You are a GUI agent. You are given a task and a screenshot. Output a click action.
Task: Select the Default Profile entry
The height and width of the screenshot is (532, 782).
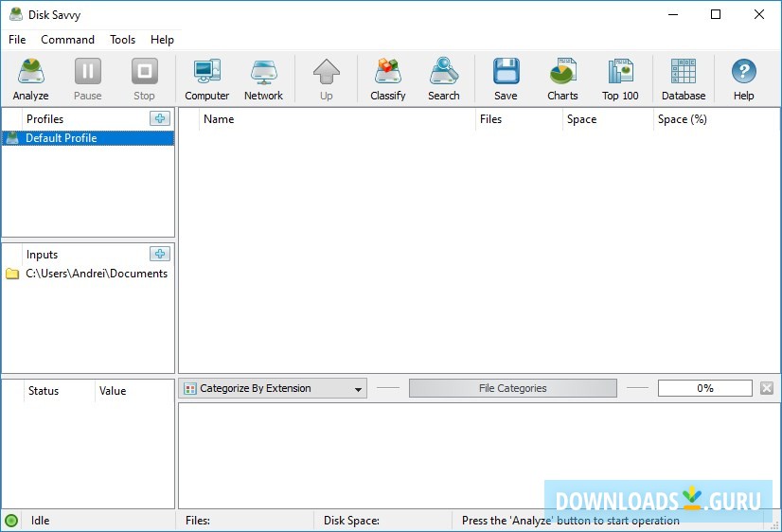(88, 138)
